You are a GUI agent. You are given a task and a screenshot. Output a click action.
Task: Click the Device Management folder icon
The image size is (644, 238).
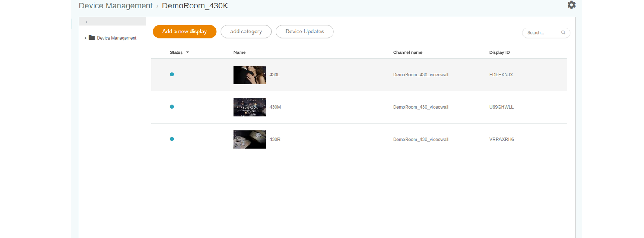click(x=92, y=38)
